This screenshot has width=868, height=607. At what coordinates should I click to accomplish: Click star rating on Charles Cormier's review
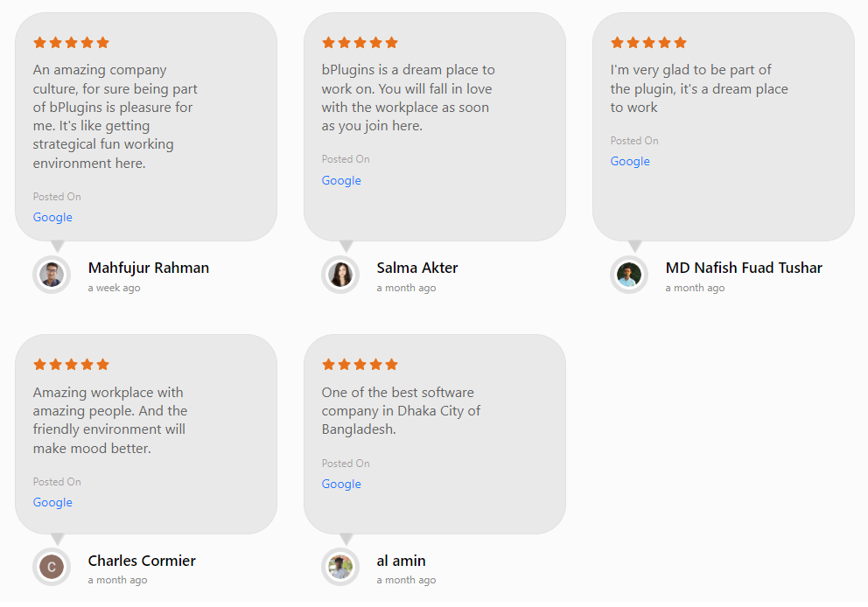pos(71,364)
